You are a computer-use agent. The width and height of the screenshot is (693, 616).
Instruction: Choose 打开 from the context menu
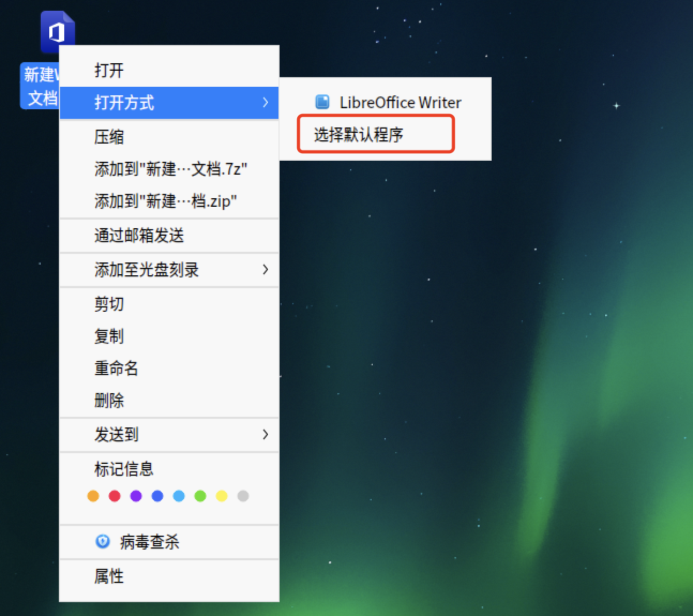point(109,70)
